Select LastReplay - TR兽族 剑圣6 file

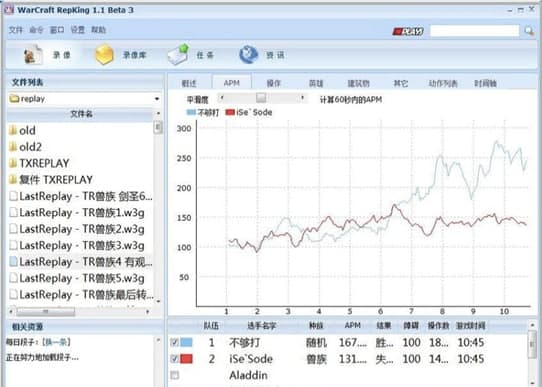pos(81,196)
